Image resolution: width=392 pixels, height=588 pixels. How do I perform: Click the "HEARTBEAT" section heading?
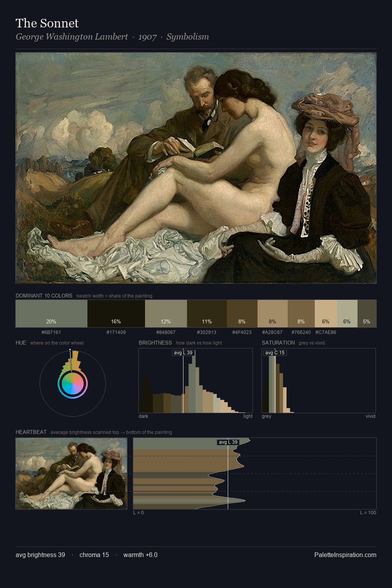pyautogui.click(x=31, y=432)
